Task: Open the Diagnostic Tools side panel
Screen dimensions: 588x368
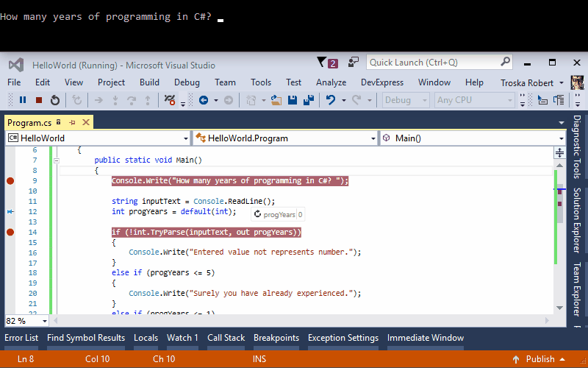Action: click(x=577, y=146)
